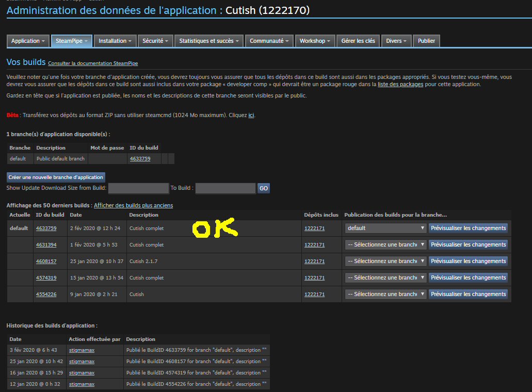
Task: Go to the Publier tab
Action: click(426, 41)
